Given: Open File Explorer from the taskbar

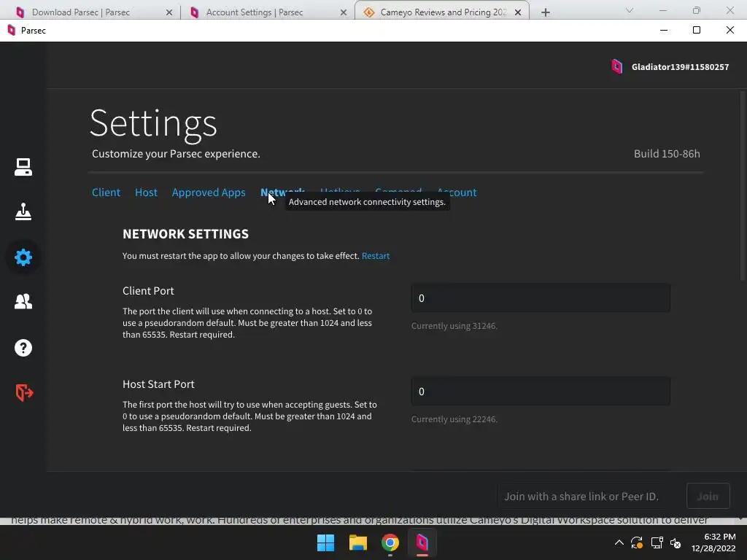Looking at the screenshot, I should [x=357, y=542].
